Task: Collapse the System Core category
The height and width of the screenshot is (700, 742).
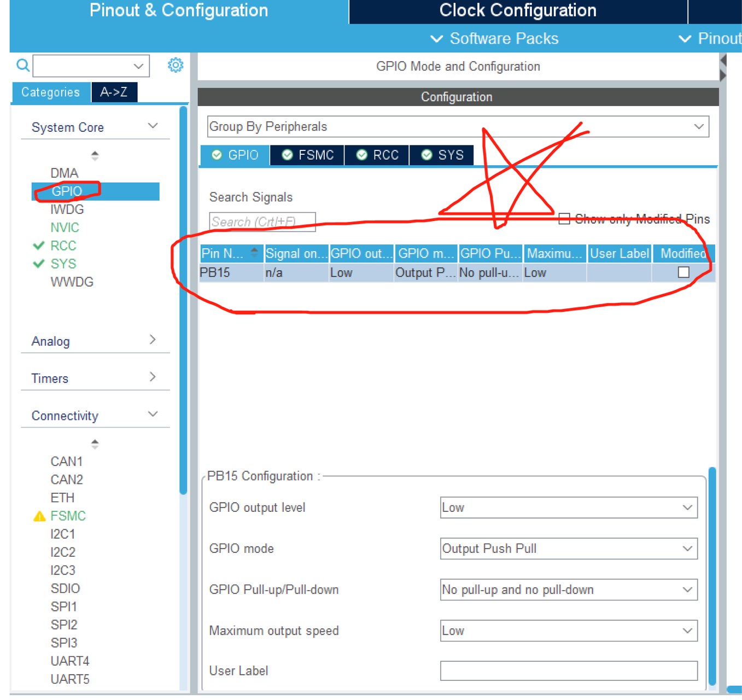Action: (153, 126)
